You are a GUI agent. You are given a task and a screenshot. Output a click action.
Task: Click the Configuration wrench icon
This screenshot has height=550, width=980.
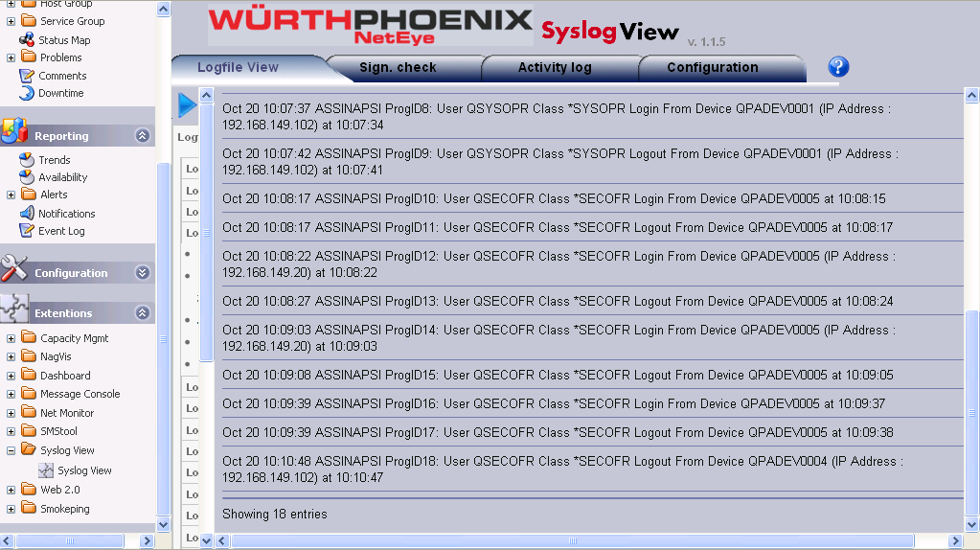(x=14, y=268)
